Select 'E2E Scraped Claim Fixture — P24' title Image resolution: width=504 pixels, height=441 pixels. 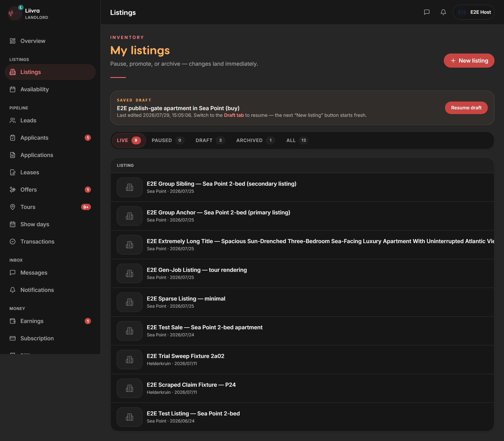[x=191, y=385]
